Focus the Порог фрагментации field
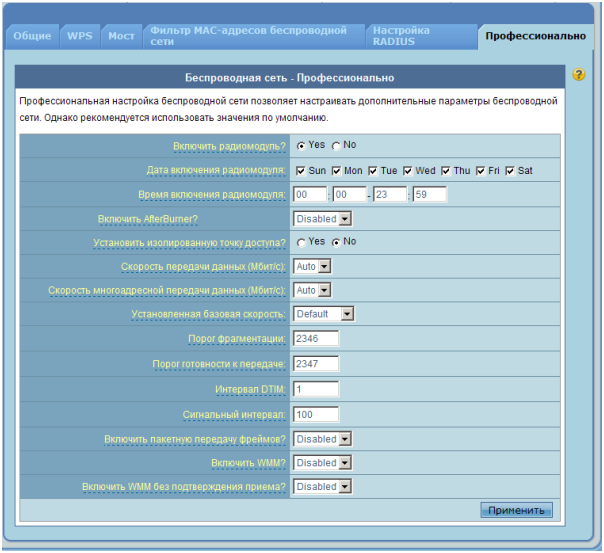The height and width of the screenshot is (553, 604). click(x=316, y=339)
